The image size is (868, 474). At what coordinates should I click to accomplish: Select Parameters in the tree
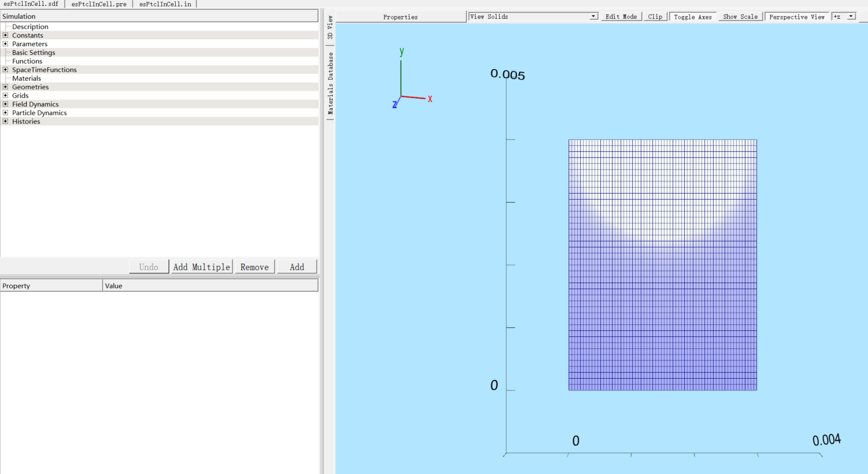click(x=30, y=44)
